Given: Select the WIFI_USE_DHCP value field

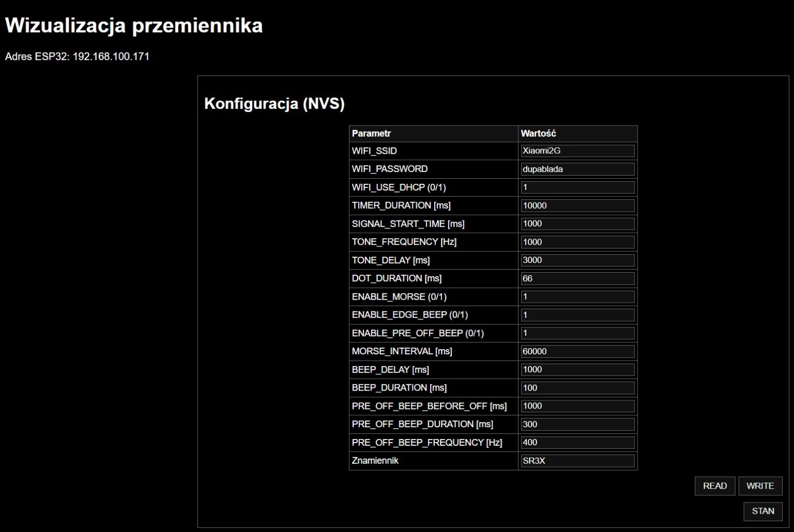Looking at the screenshot, I should 577,187.
